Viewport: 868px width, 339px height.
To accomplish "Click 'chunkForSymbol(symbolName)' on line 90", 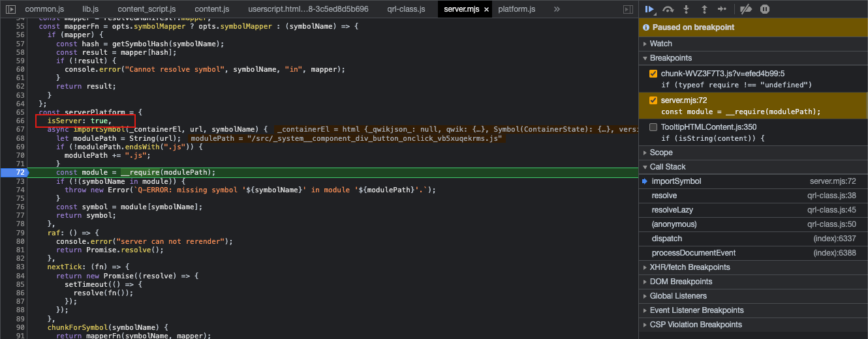I will (x=103, y=327).
